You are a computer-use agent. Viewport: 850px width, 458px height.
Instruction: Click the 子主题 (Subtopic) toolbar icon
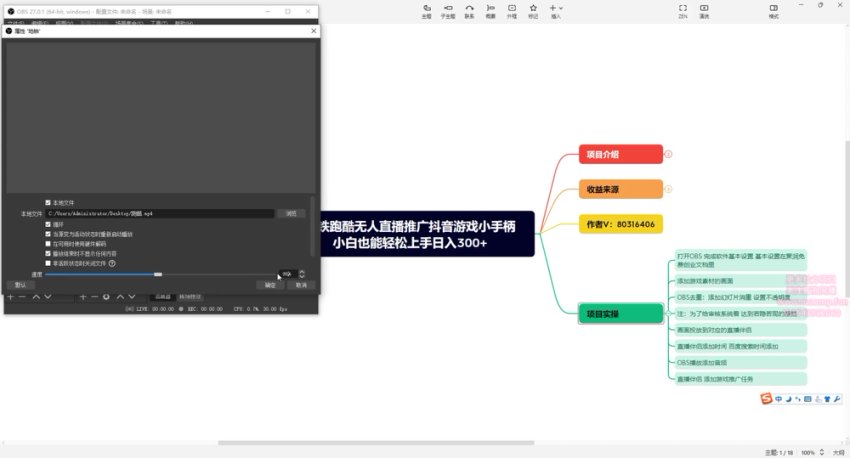[448, 9]
